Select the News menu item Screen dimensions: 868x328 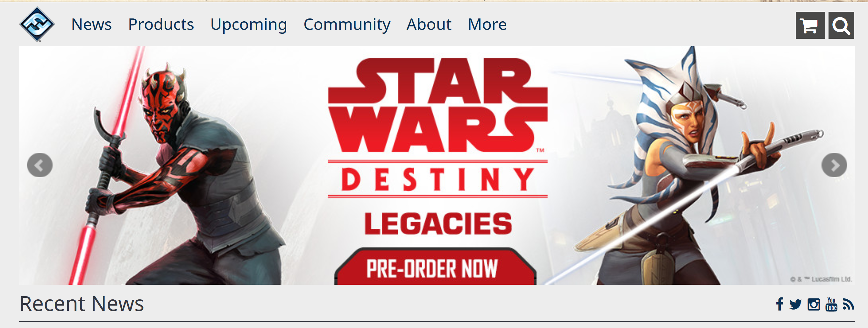[x=91, y=24]
